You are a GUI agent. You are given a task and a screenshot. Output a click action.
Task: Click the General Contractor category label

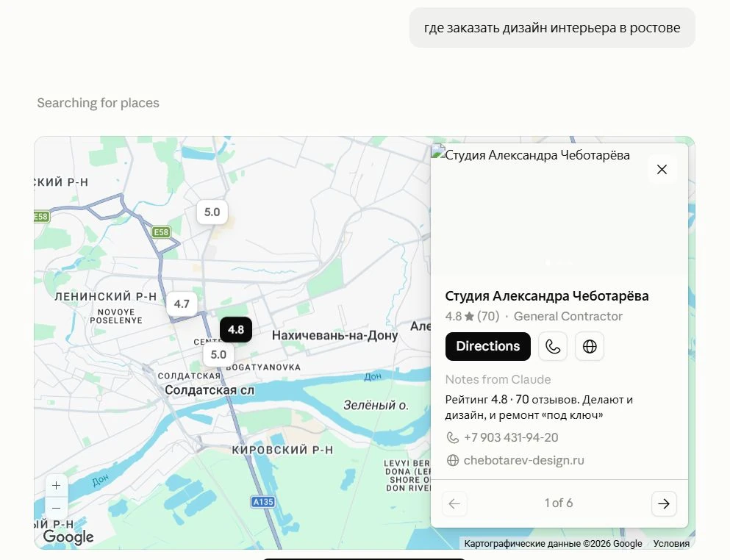click(568, 317)
